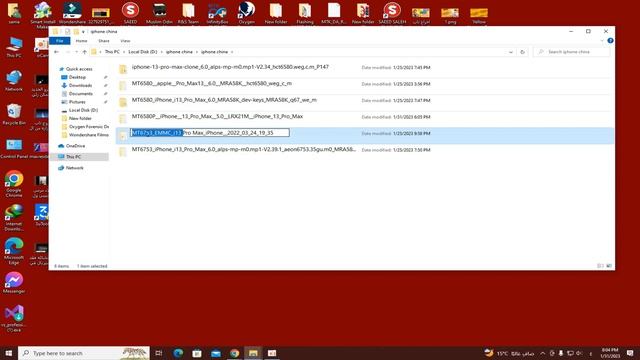The width and height of the screenshot is (640, 360).
Task: Select folder MT6580_iPhone_i13_Pro_Max_6.0_MRA58K_dev-keys
Action: tap(224, 100)
